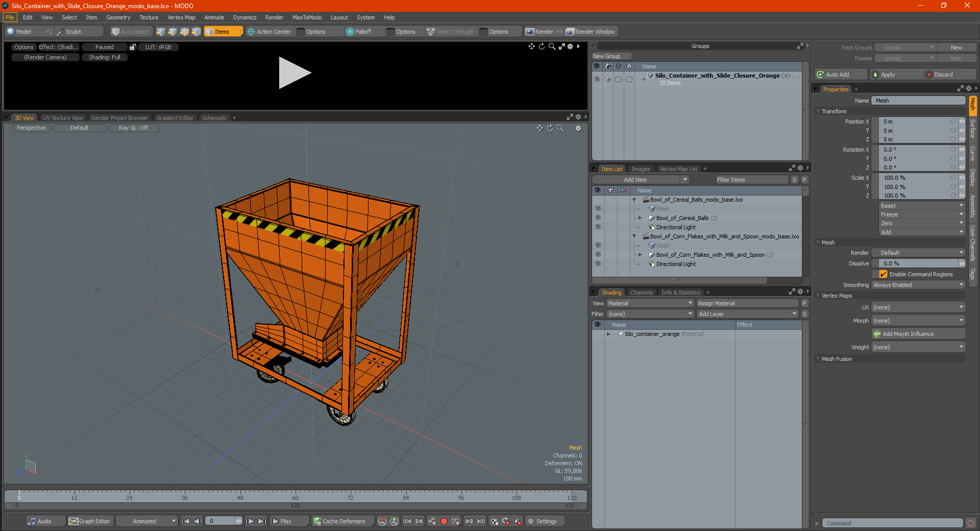The image size is (980, 531).
Task: Open timeline Settings
Action: point(545,521)
